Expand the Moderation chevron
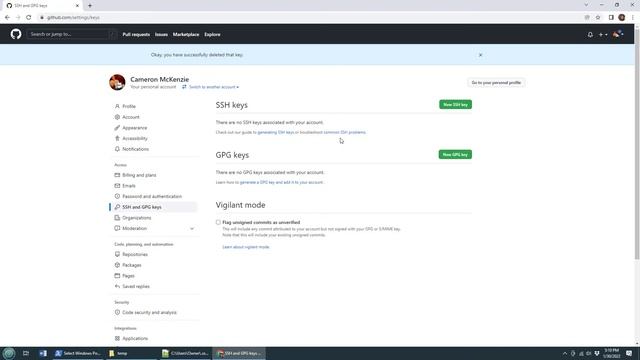This screenshot has height=360, width=640. 192,229
